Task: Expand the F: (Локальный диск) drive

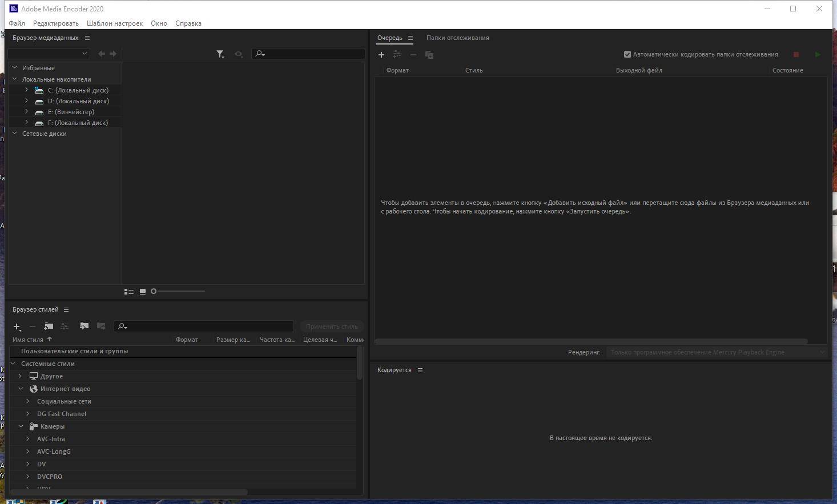Action: (26, 123)
